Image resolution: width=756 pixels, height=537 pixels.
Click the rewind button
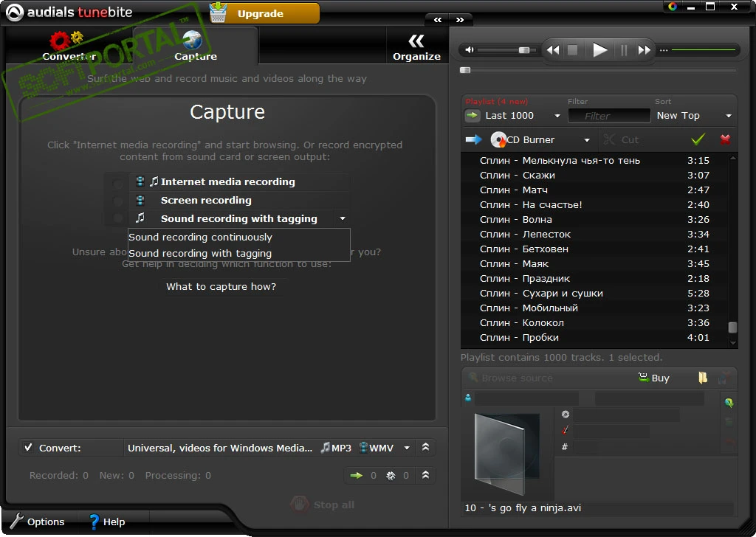tap(552, 50)
